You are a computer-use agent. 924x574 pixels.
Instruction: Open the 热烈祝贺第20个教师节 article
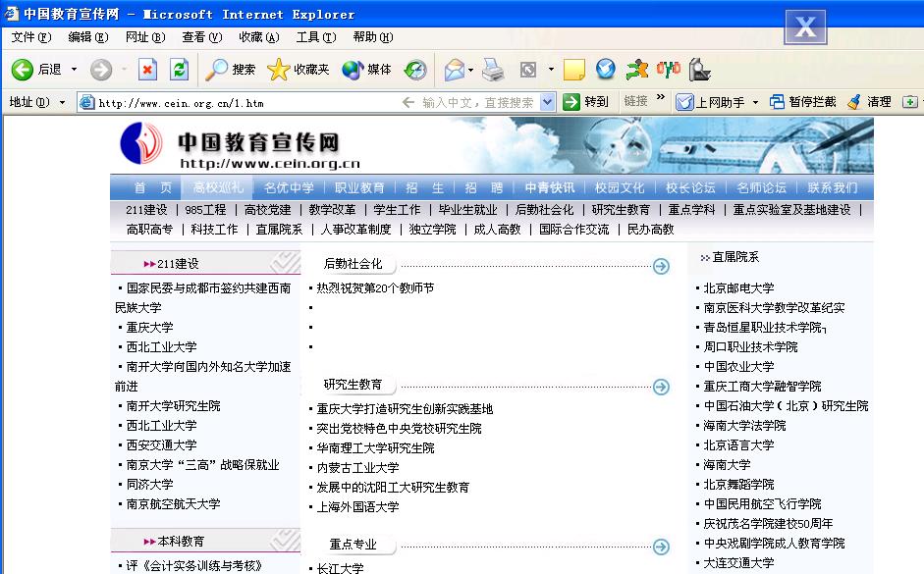tap(375, 287)
